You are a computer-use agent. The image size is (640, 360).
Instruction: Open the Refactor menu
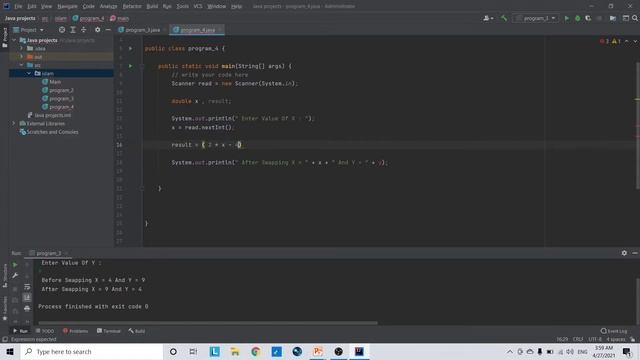(132, 6)
